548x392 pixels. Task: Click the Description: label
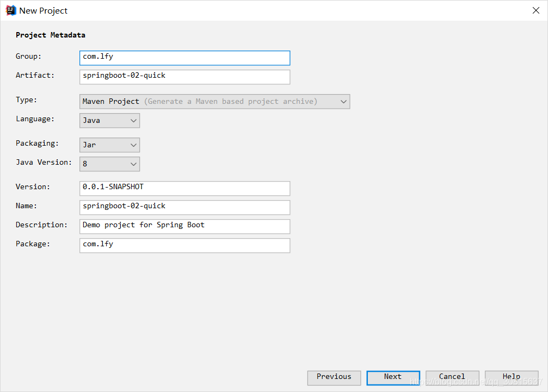(x=41, y=225)
